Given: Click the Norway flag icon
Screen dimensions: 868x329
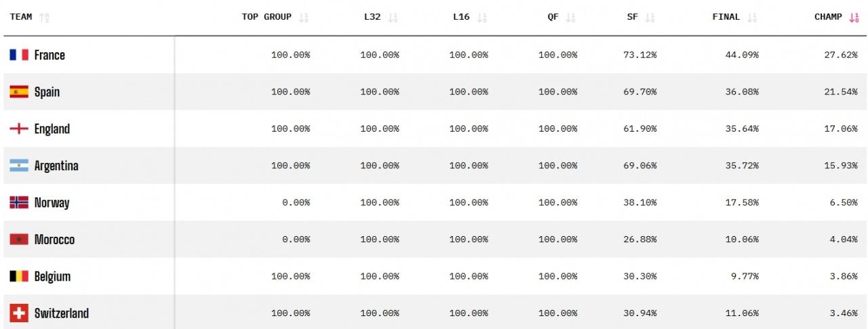Looking at the screenshot, I should pos(19,202).
